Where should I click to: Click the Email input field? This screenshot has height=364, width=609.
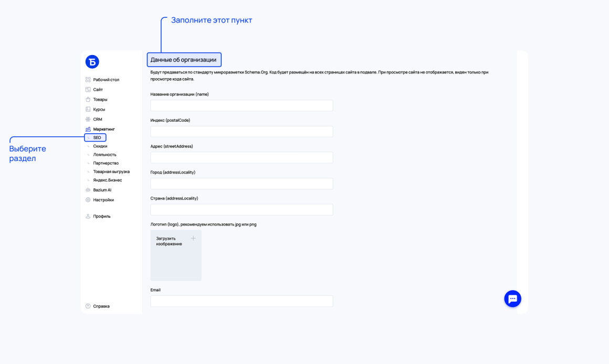click(241, 301)
